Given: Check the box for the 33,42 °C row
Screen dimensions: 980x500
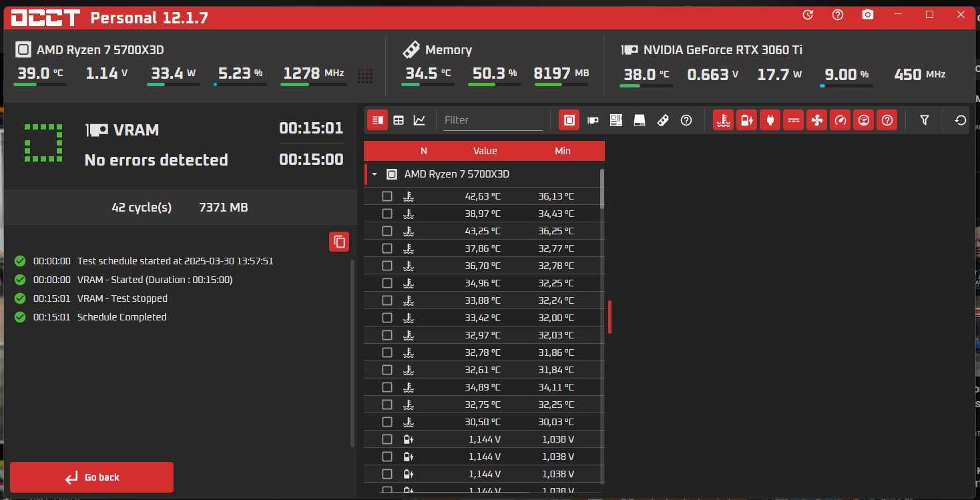Looking at the screenshot, I should [x=387, y=318].
